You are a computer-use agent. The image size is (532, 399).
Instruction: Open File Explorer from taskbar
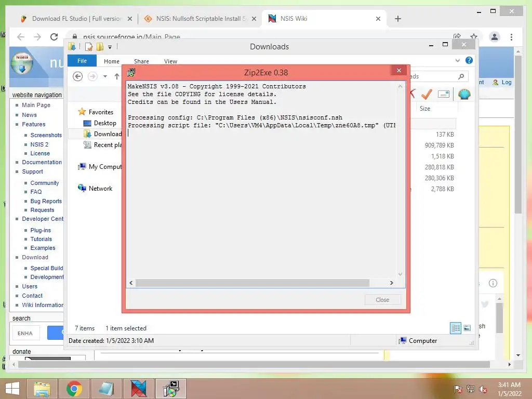(42, 389)
